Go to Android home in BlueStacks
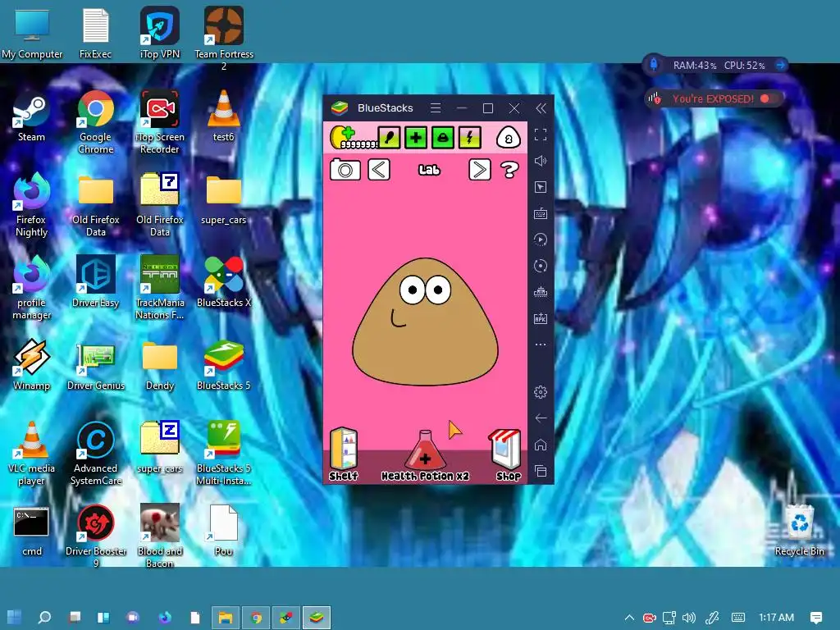The width and height of the screenshot is (840, 630). point(541,445)
